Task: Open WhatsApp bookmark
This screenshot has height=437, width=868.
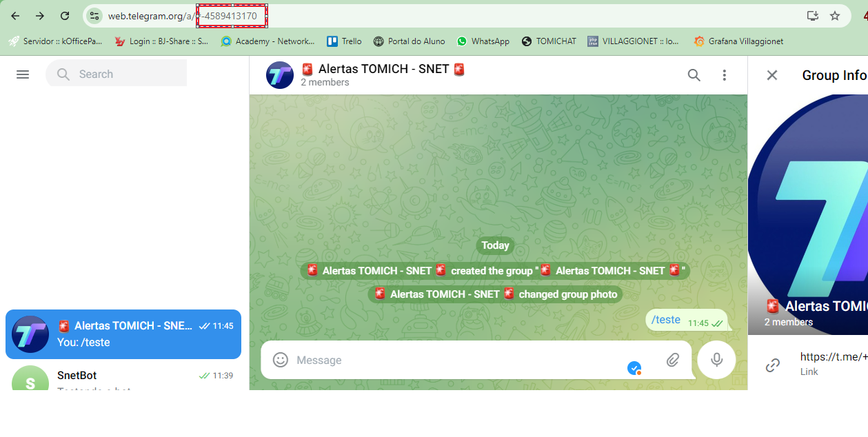Action: (x=483, y=41)
